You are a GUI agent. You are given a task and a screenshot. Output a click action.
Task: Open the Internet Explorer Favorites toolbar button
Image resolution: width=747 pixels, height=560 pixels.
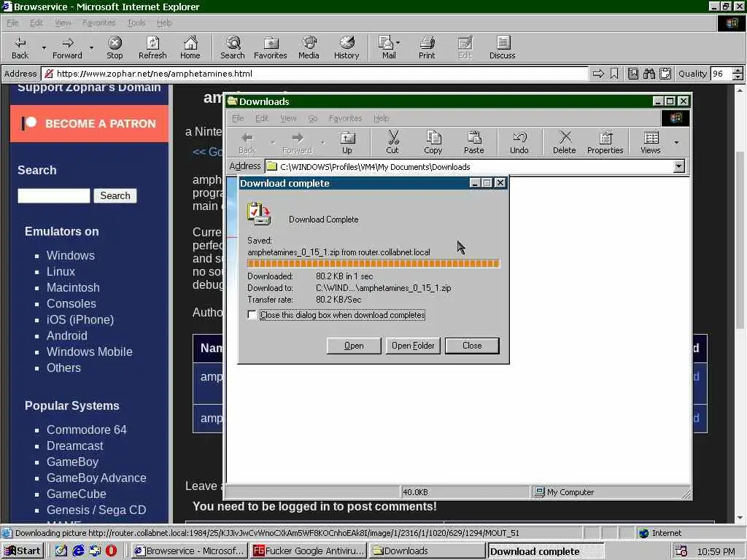tap(270, 47)
